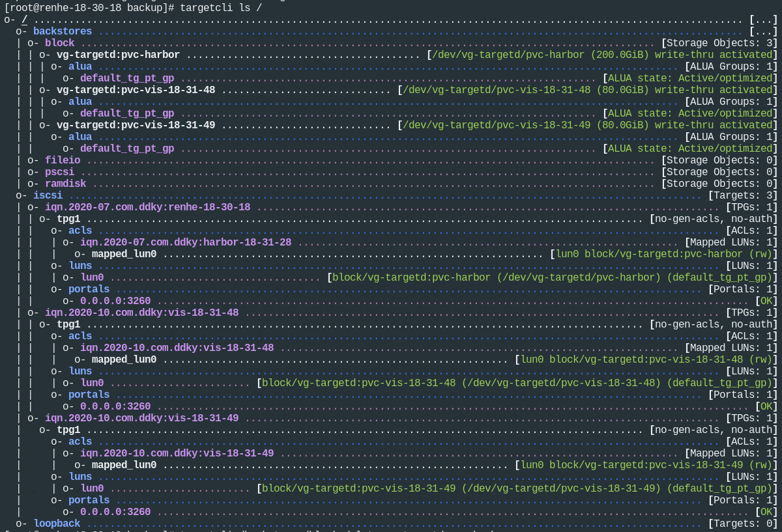Select 'vg-targetd:pvc-harbor' storage object name
Image resolution: width=782 pixels, height=532 pixels.
pos(118,55)
